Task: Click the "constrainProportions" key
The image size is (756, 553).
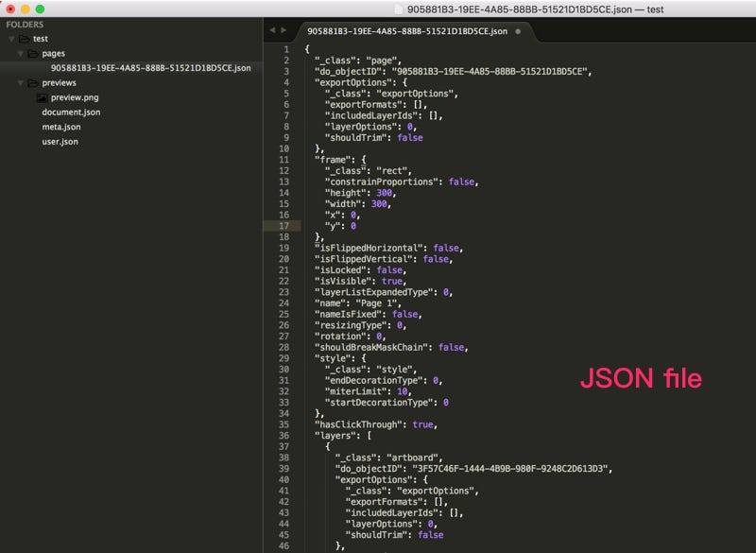Action: coord(383,181)
